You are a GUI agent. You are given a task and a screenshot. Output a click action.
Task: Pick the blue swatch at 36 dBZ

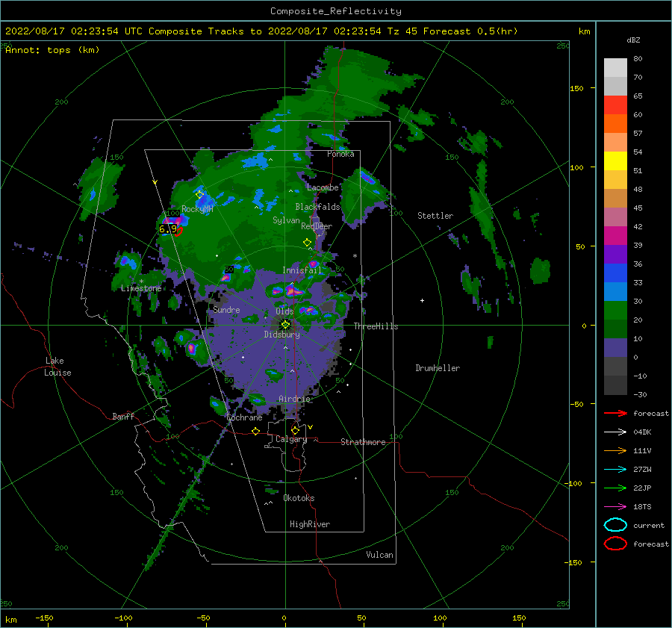point(615,273)
